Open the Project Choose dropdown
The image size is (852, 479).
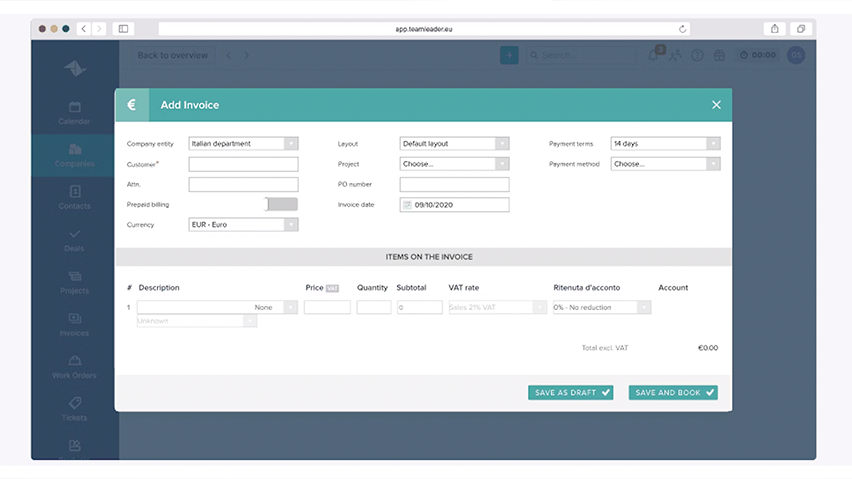pos(454,164)
